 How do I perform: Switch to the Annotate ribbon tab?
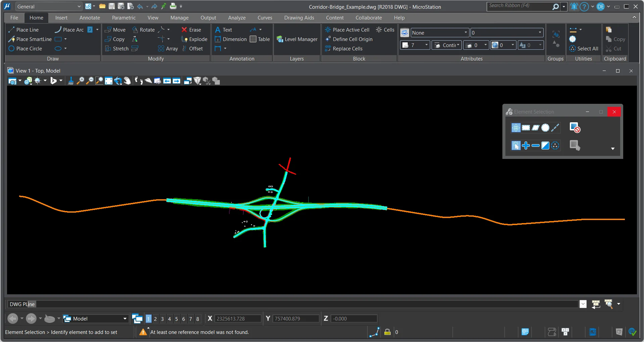point(90,18)
